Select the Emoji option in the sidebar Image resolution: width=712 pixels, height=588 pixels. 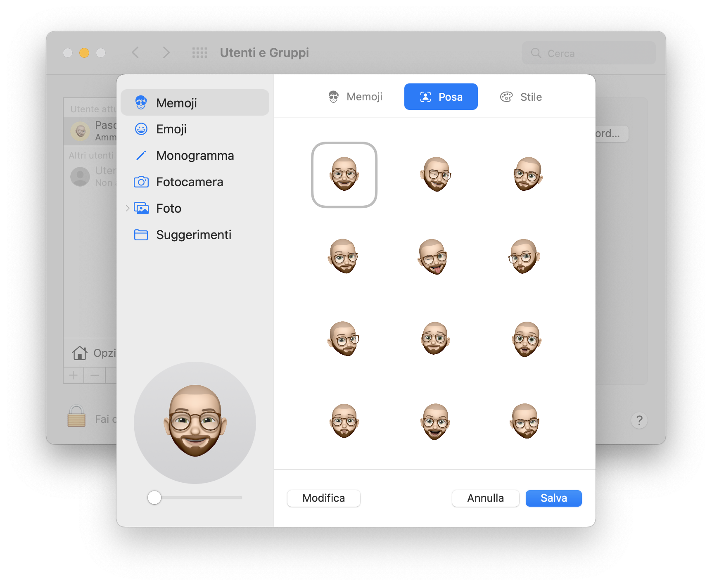coord(171,129)
